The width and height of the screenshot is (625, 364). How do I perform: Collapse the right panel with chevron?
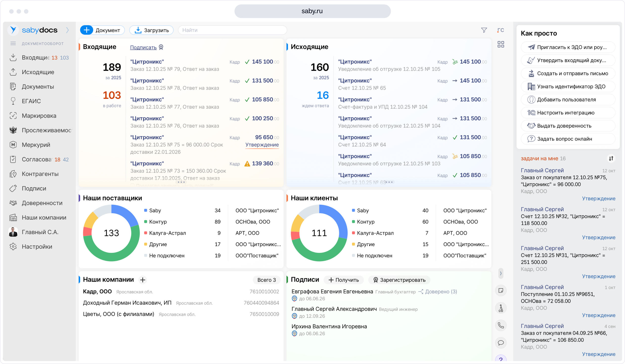click(501, 273)
